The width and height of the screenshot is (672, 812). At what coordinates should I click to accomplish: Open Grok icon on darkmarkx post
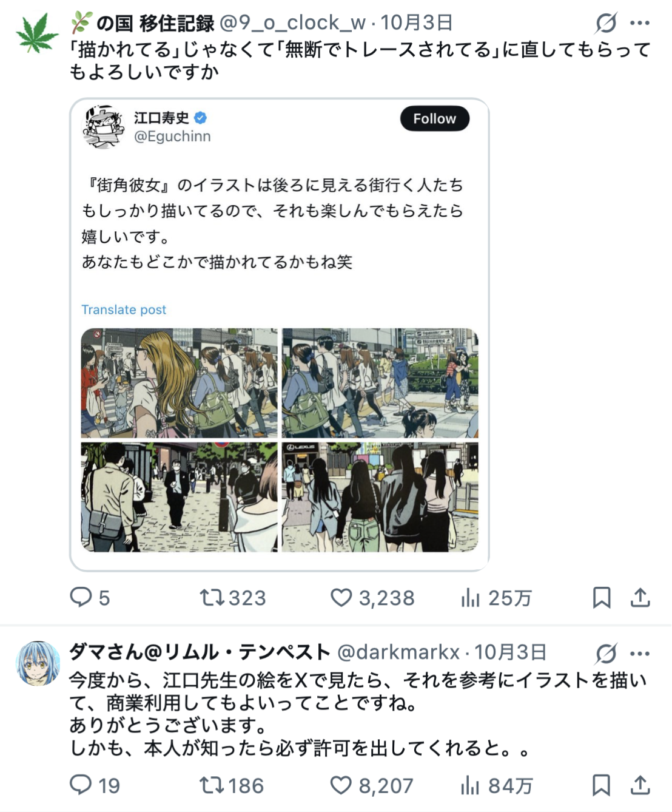pyautogui.click(x=605, y=654)
